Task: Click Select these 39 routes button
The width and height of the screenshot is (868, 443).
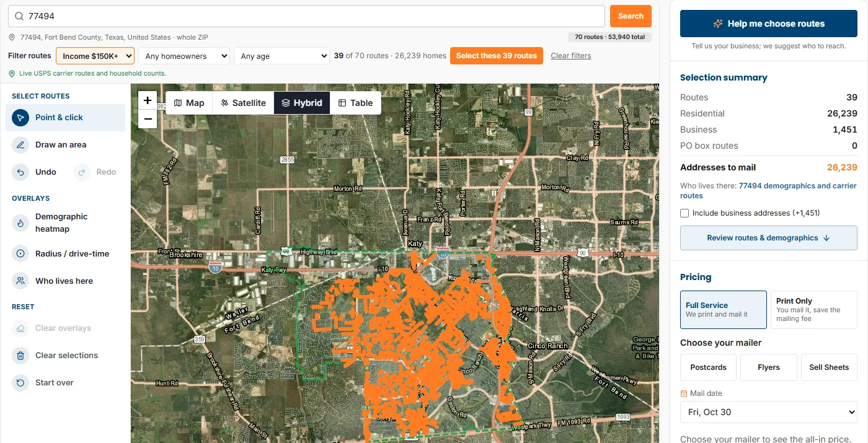Action: tap(497, 56)
